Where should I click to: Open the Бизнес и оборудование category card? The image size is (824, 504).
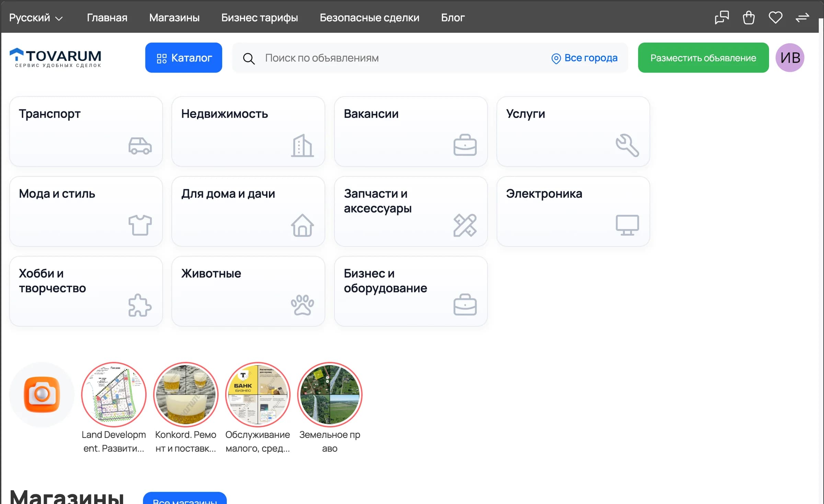(x=411, y=291)
